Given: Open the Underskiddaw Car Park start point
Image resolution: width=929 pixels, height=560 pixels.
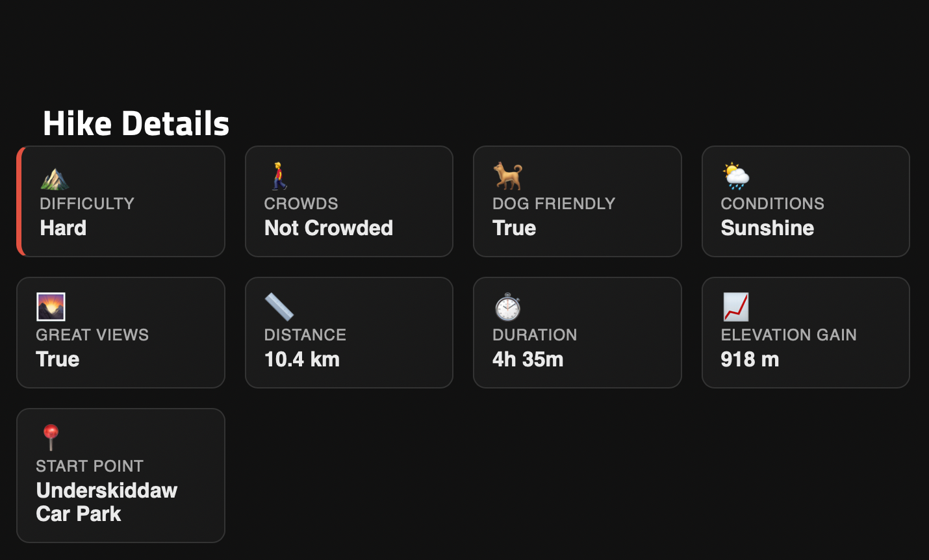Looking at the screenshot, I should click(x=107, y=502).
